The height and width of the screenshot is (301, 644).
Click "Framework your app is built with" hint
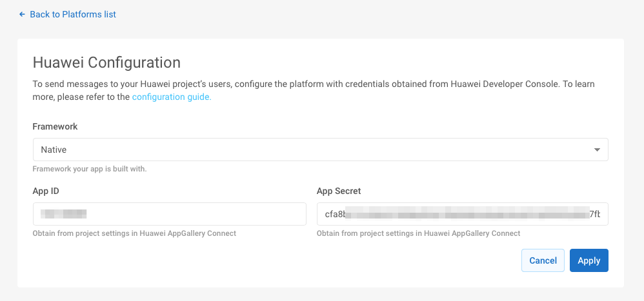(90, 169)
